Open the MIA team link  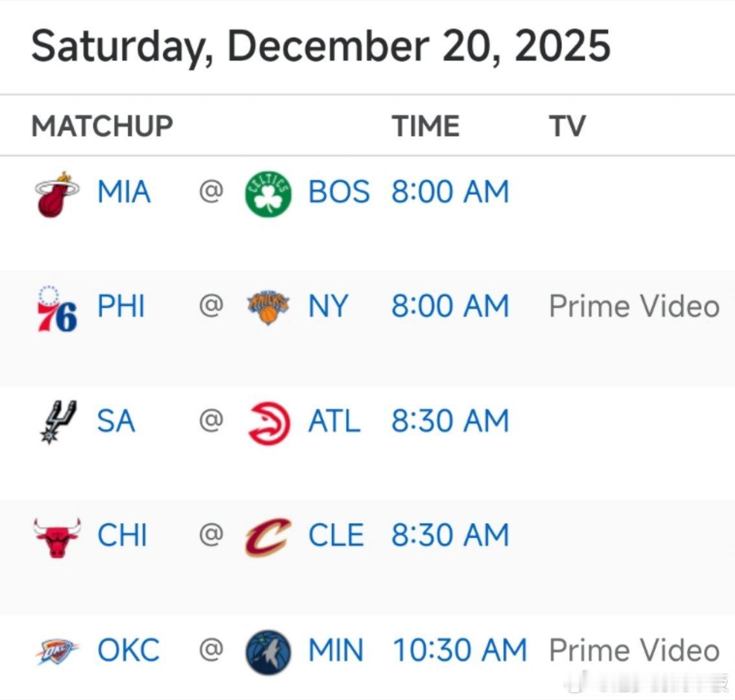(124, 192)
